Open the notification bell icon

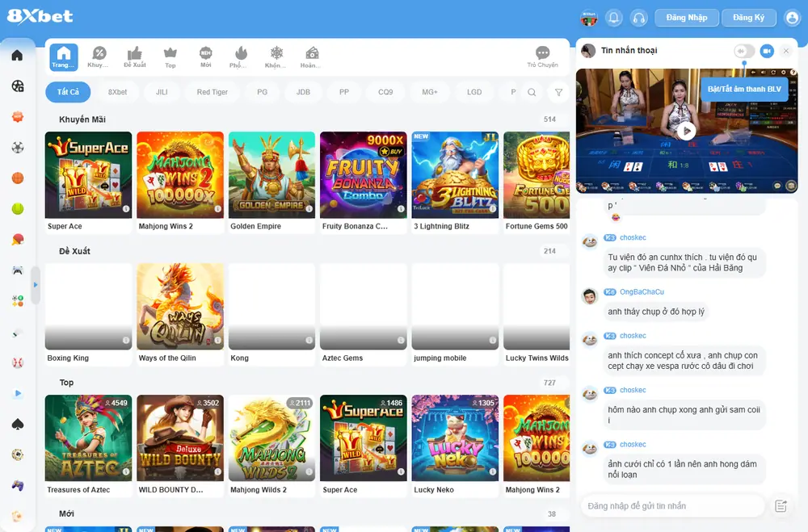(x=614, y=18)
